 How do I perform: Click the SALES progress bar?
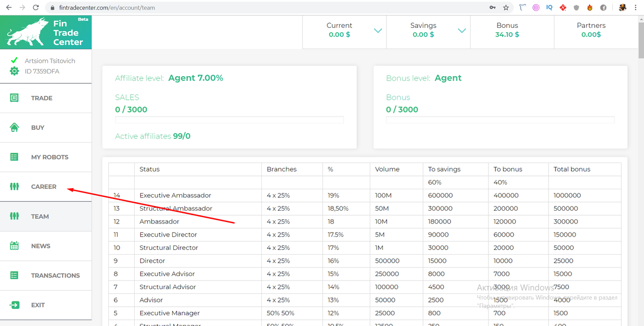click(x=229, y=120)
